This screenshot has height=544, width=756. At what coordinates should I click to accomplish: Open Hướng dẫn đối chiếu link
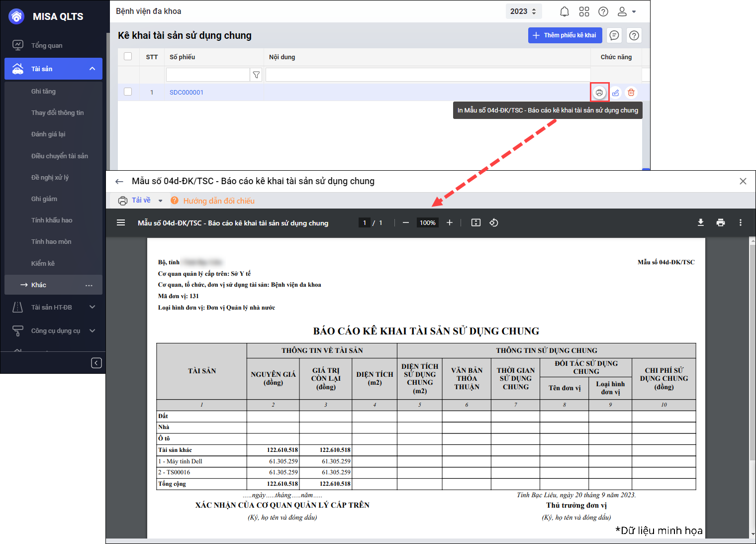218,201
